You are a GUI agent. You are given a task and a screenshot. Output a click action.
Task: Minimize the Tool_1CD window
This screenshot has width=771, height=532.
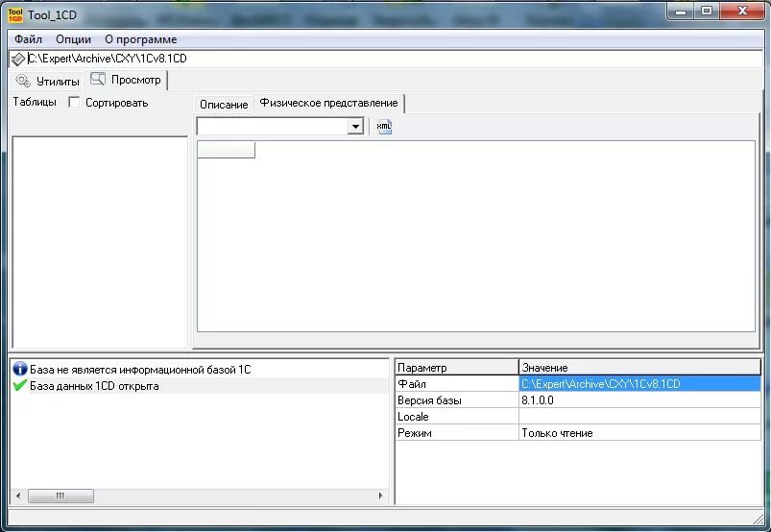click(x=681, y=11)
